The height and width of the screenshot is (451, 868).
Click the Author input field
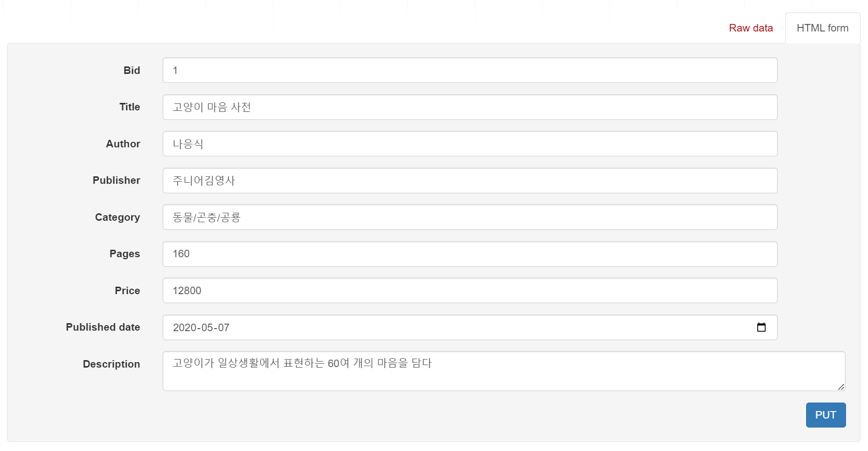[470, 144]
